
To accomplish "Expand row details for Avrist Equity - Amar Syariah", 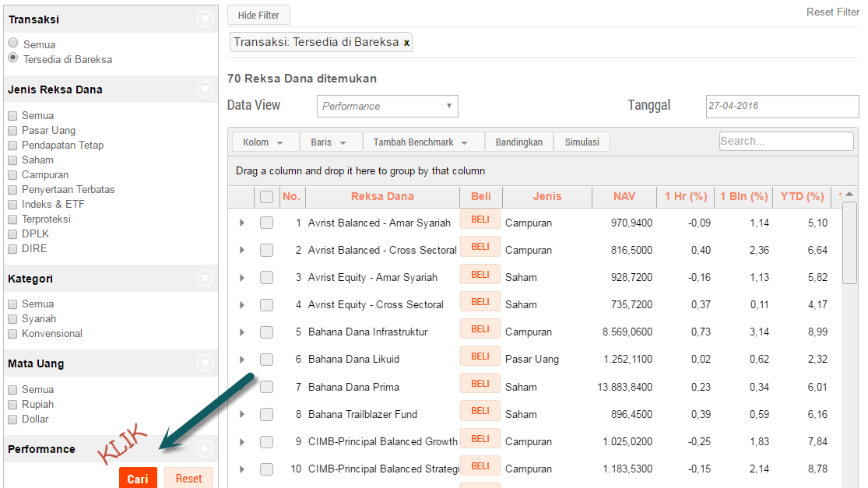I will tap(242, 277).
